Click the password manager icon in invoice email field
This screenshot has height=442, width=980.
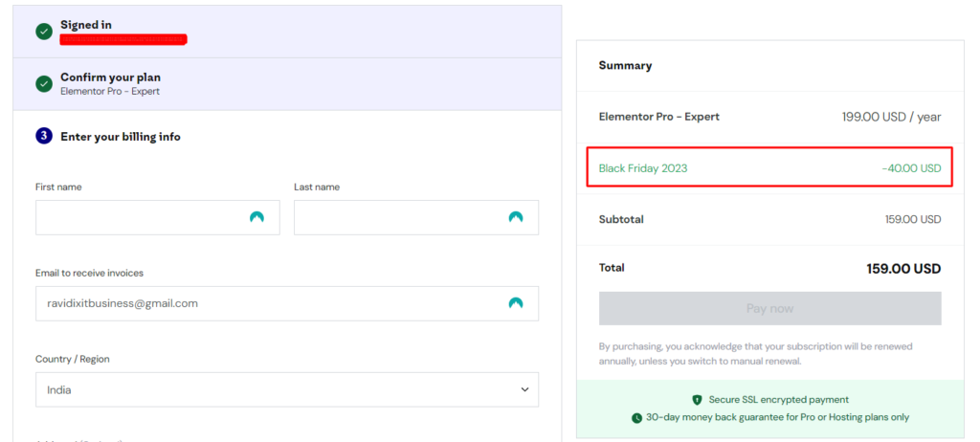pyautogui.click(x=516, y=303)
